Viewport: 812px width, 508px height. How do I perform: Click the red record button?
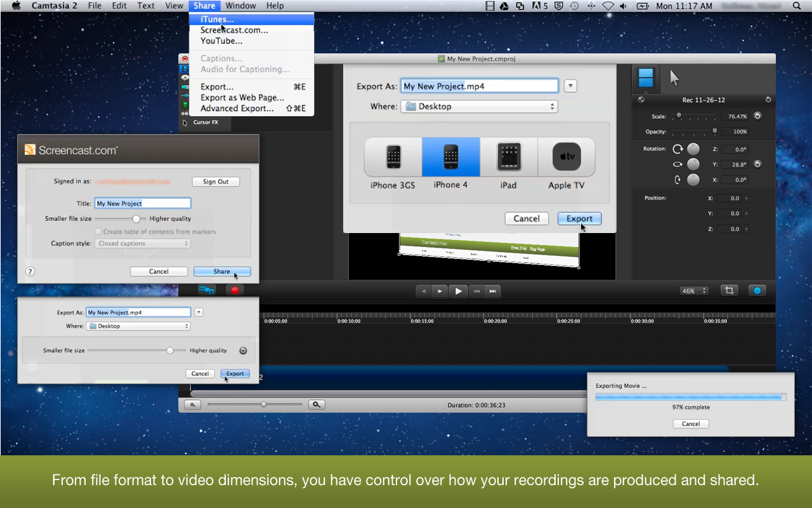tap(235, 290)
